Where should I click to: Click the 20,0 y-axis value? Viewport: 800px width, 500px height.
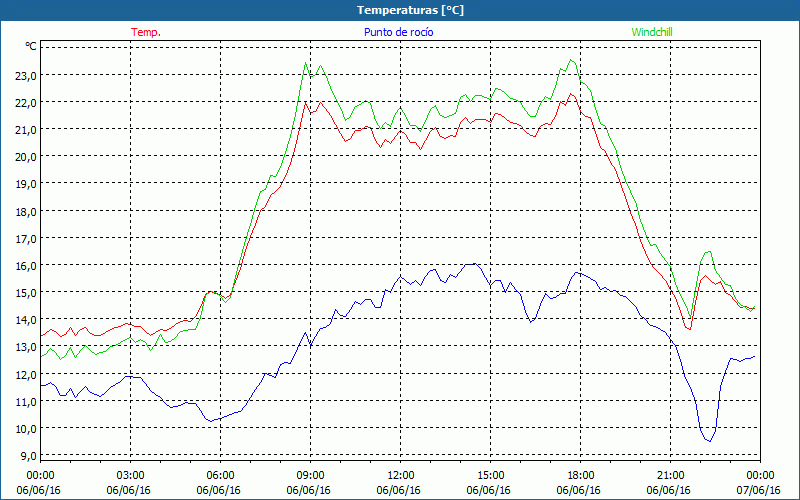point(27,157)
